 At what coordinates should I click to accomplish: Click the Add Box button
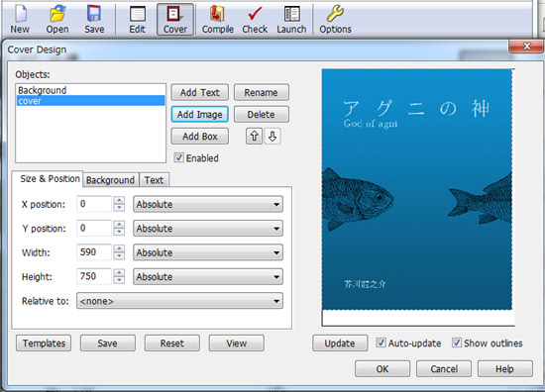[200, 136]
